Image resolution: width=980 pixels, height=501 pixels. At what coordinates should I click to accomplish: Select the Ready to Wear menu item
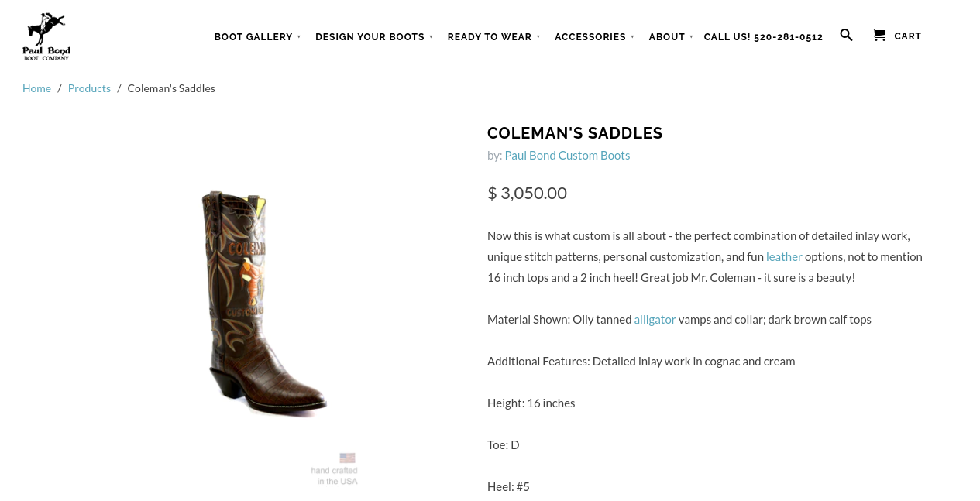pyautogui.click(x=490, y=37)
